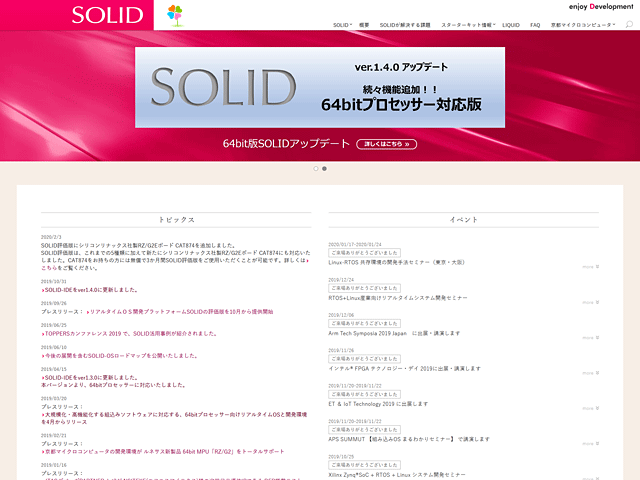Expand more for Arm Tech Symposia event
Screen dimensions: 640x480
591,338
